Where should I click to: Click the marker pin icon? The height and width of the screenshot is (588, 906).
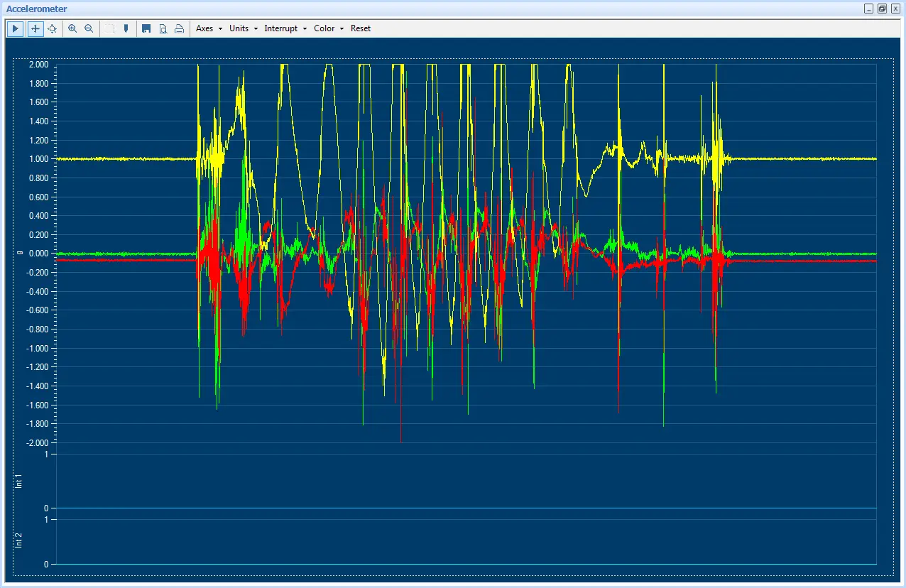126,28
